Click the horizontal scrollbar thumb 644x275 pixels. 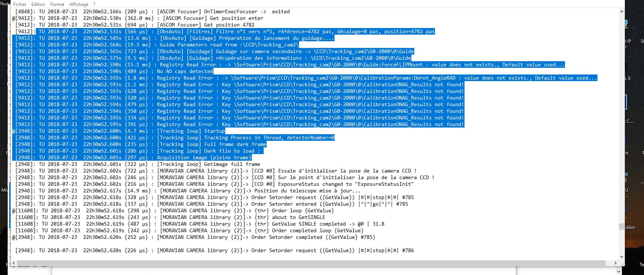(310, 263)
